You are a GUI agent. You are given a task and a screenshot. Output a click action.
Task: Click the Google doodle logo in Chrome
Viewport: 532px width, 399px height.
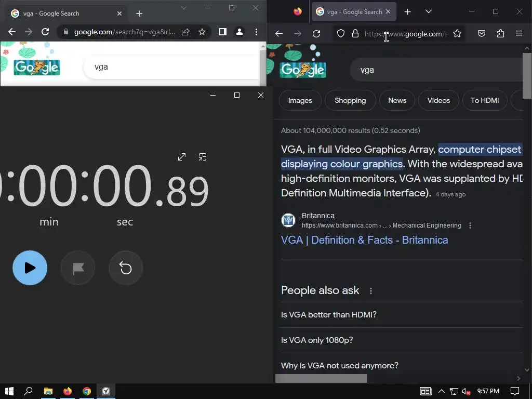(37, 67)
